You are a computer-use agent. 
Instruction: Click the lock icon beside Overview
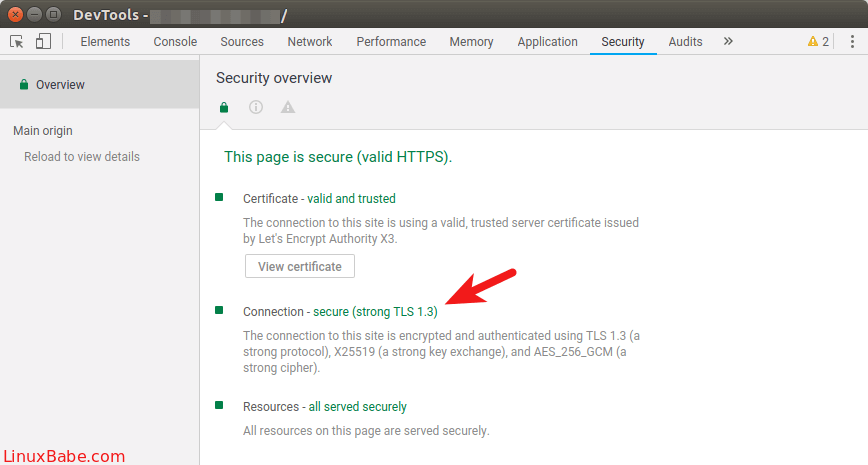coord(24,85)
